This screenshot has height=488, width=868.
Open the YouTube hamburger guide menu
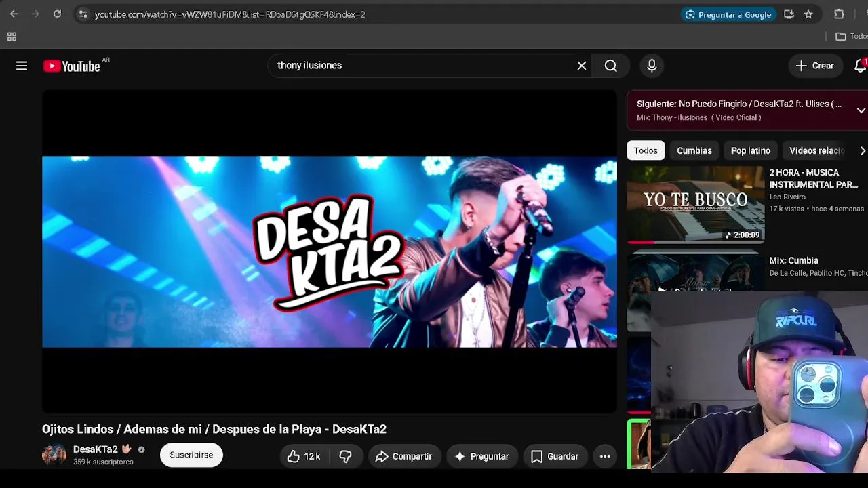point(22,66)
